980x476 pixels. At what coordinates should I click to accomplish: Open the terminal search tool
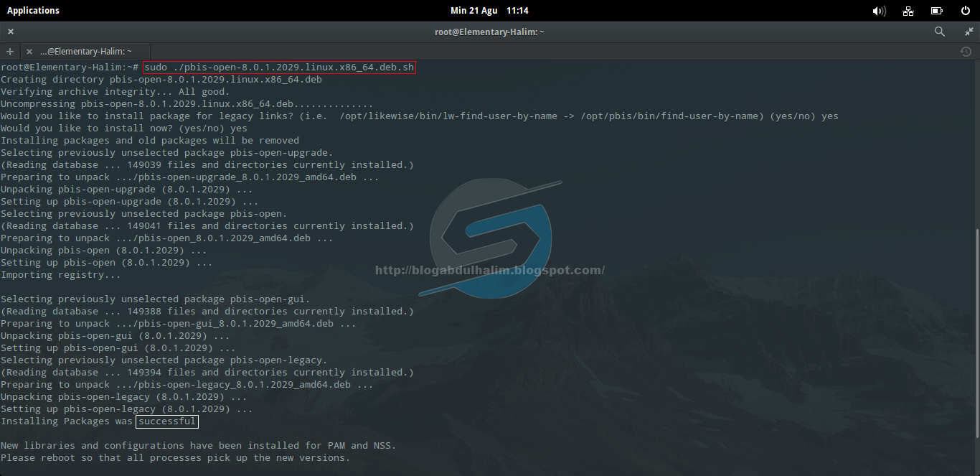tap(940, 32)
